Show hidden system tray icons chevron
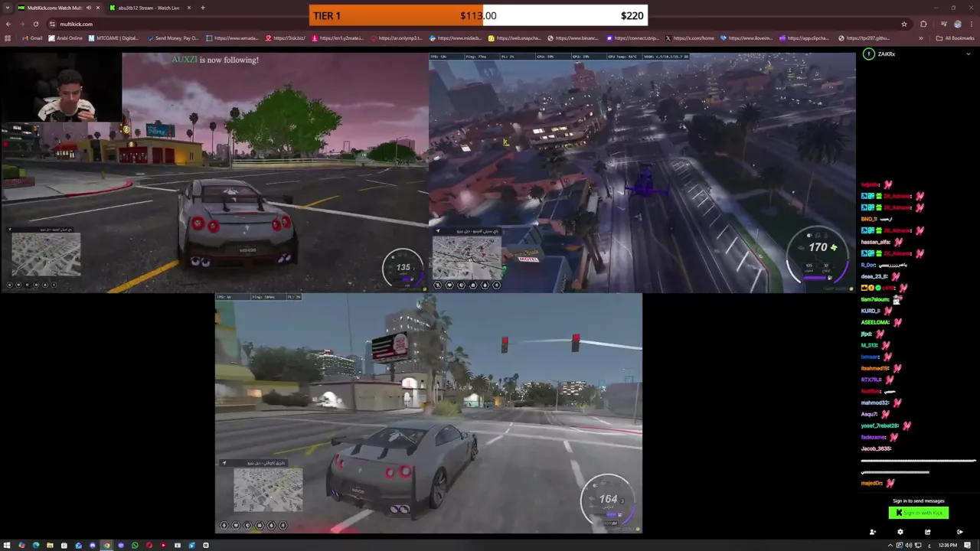The width and height of the screenshot is (980, 551). 890,545
